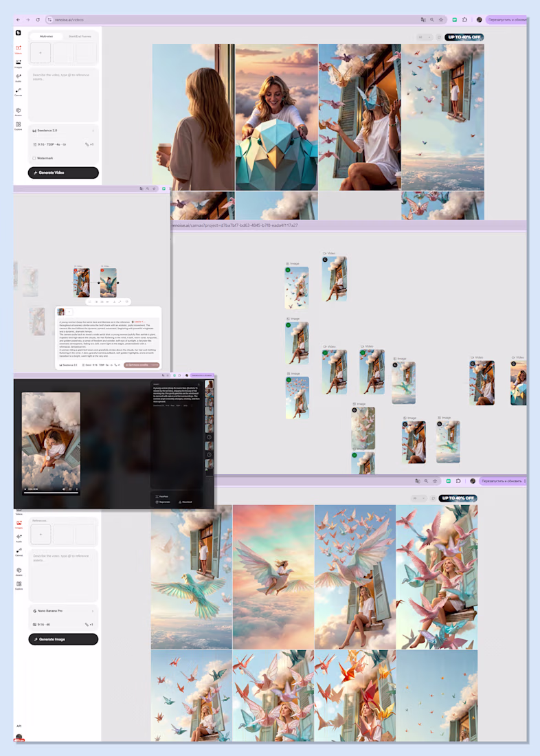Select the first thumbnail in video viewer strip
The height and width of the screenshot is (756, 540).
[210, 384]
